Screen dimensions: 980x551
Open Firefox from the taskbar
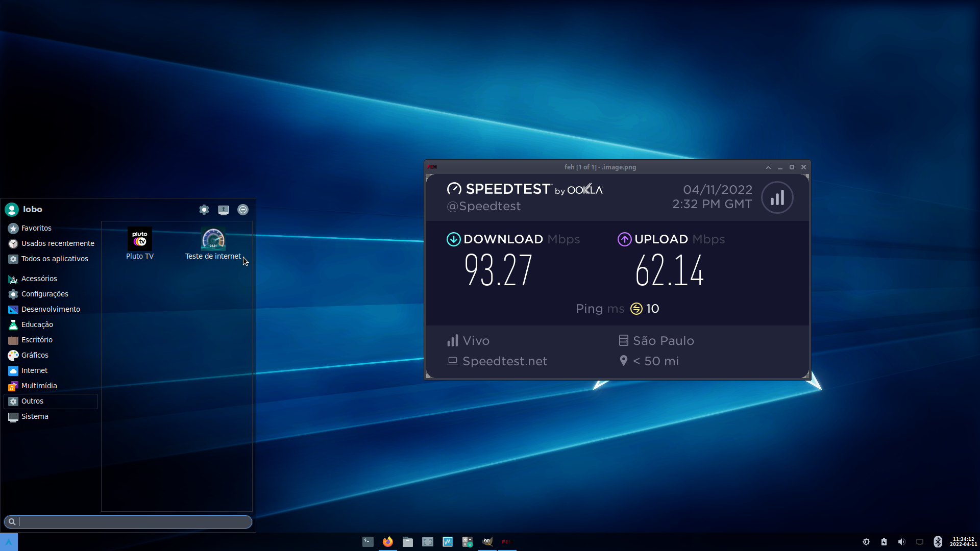(x=388, y=542)
